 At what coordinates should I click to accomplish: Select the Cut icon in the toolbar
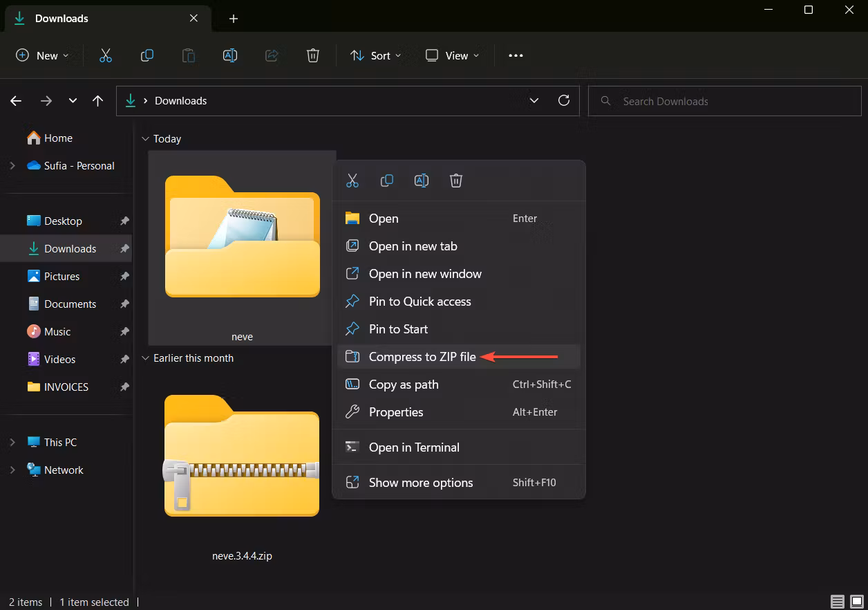pyautogui.click(x=105, y=55)
